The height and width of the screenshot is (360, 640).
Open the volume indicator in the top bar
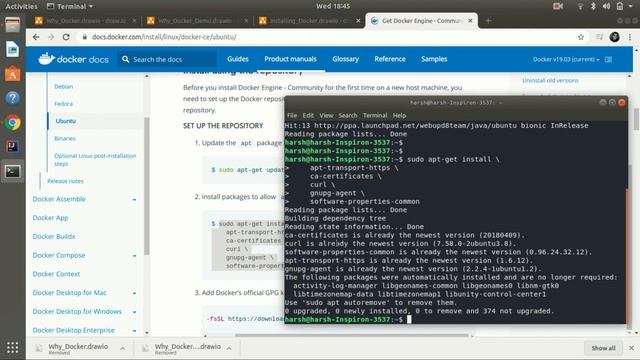pyautogui.click(x=607, y=6)
